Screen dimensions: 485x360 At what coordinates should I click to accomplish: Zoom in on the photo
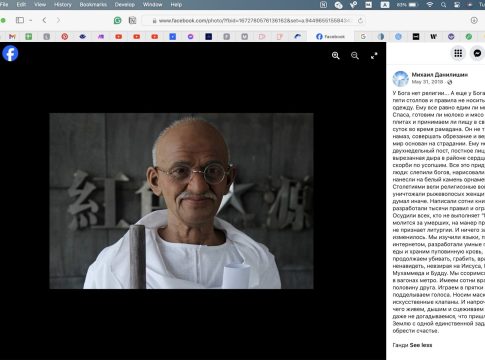click(x=336, y=56)
